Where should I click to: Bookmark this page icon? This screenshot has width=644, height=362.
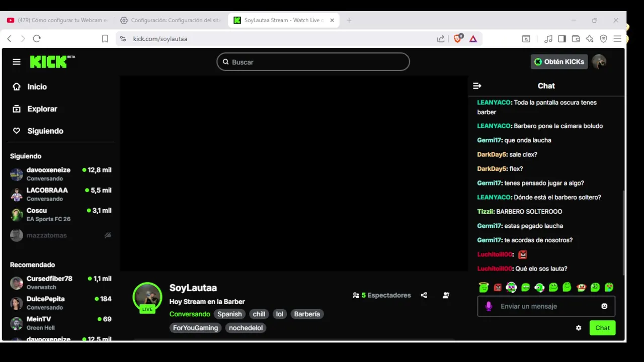(x=105, y=39)
